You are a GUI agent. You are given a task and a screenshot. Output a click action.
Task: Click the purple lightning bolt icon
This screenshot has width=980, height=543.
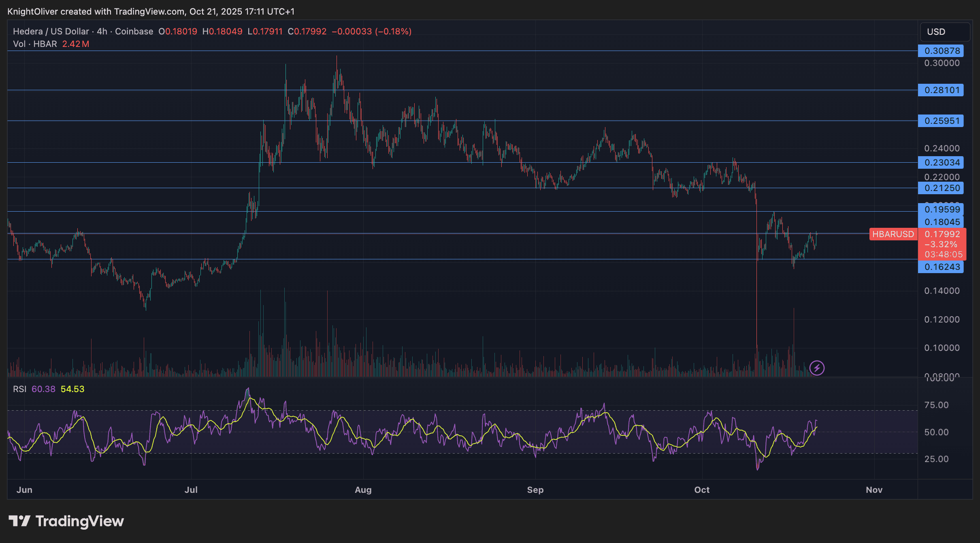tap(817, 368)
